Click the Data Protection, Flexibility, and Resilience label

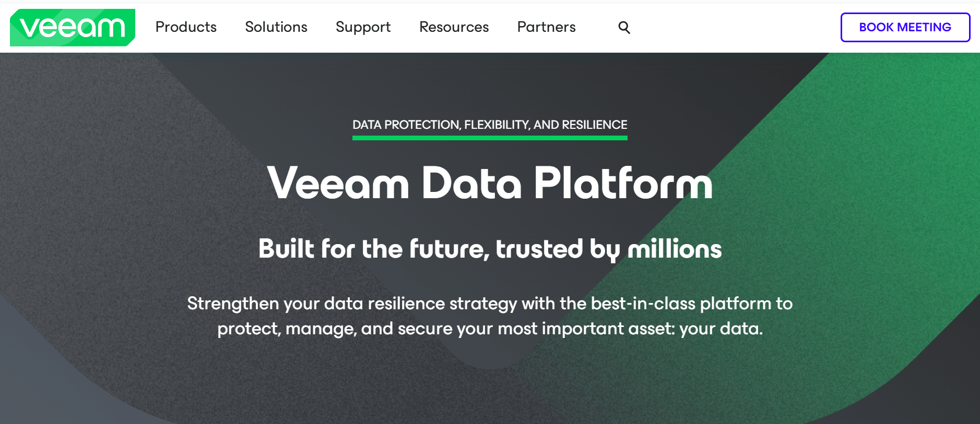pos(490,125)
